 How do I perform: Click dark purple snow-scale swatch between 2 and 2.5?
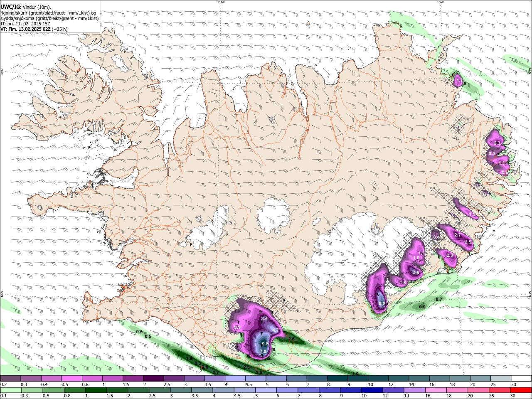(154, 379)
